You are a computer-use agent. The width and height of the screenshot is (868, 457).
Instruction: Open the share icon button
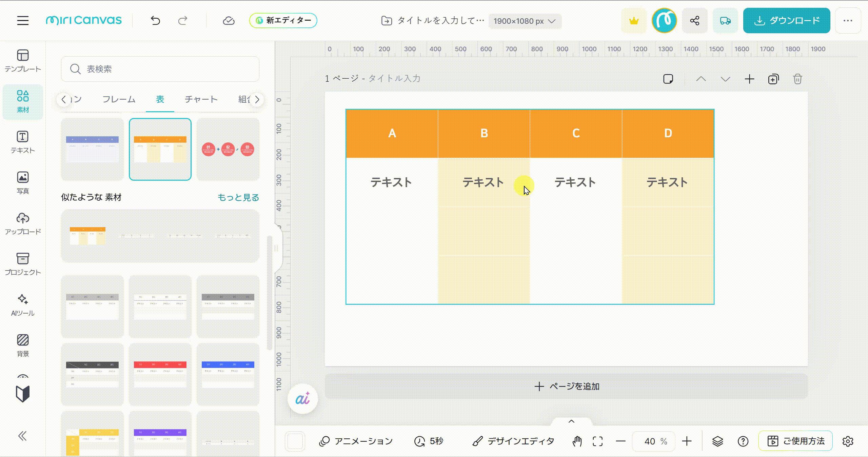[695, 21]
